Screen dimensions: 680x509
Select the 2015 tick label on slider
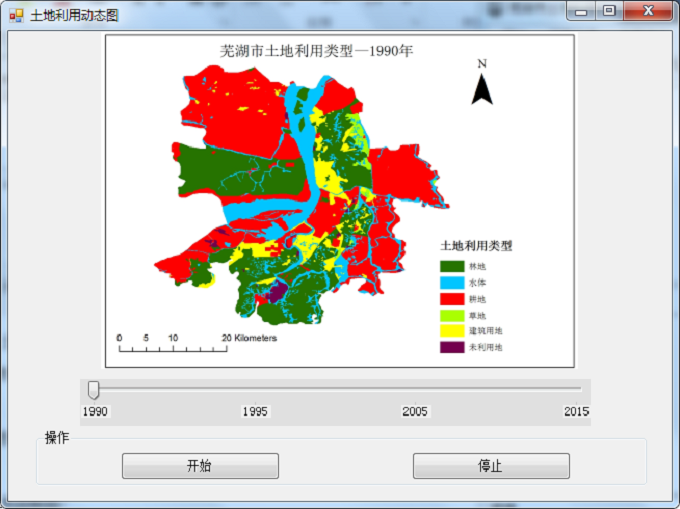576,411
